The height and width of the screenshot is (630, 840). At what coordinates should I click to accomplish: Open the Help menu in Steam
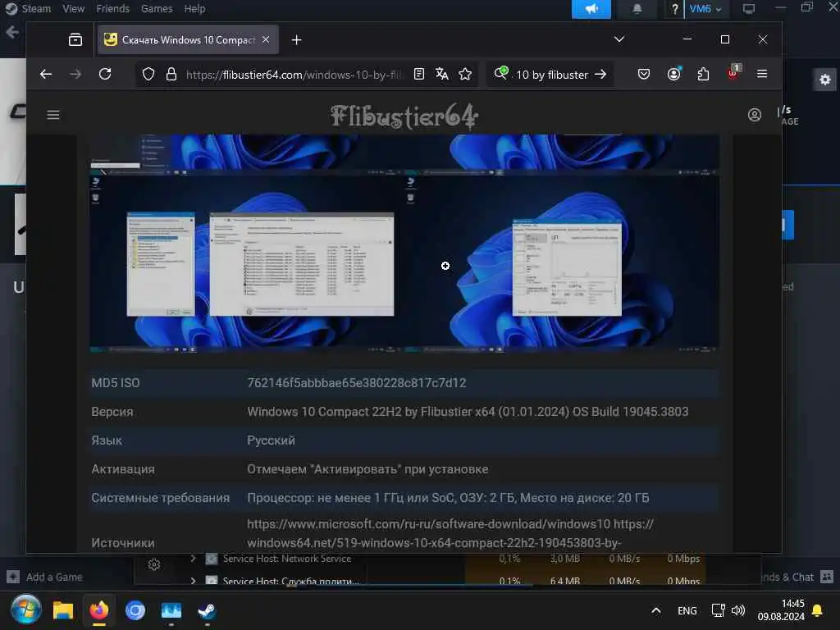tap(194, 8)
